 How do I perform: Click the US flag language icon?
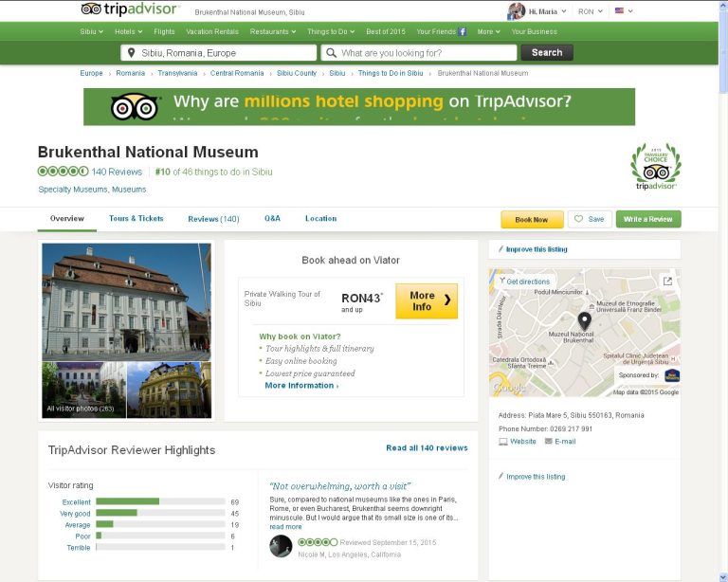(619, 10)
